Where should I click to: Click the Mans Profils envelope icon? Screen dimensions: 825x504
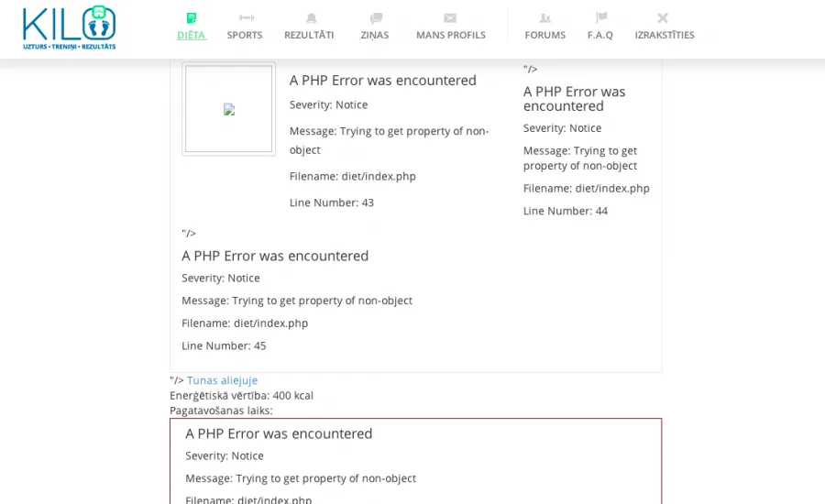(450, 18)
